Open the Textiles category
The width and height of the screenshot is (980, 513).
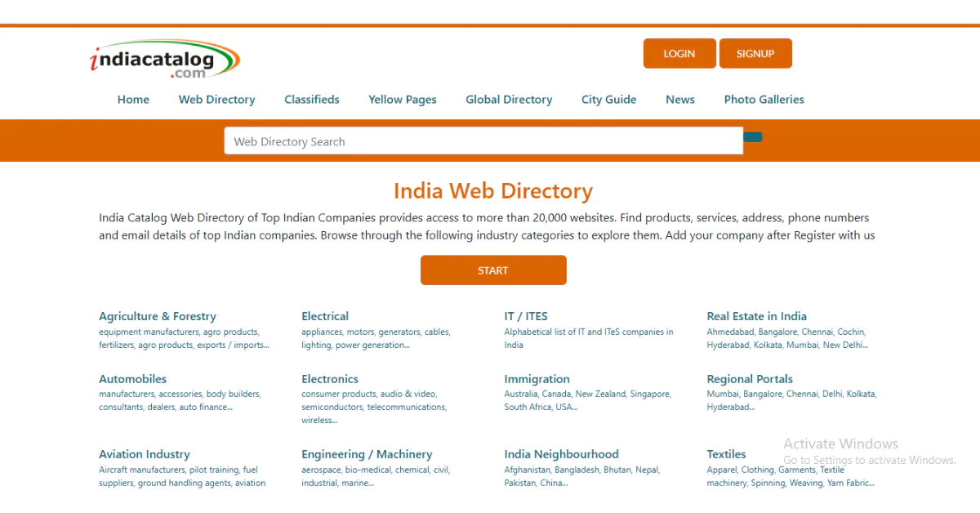(726, 454)
